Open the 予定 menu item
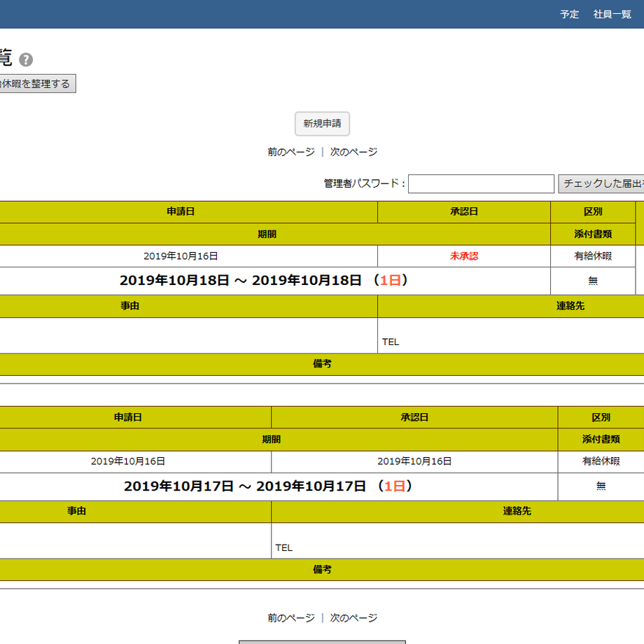This screenshot has height=644, width=644. (x=569, y=15)
